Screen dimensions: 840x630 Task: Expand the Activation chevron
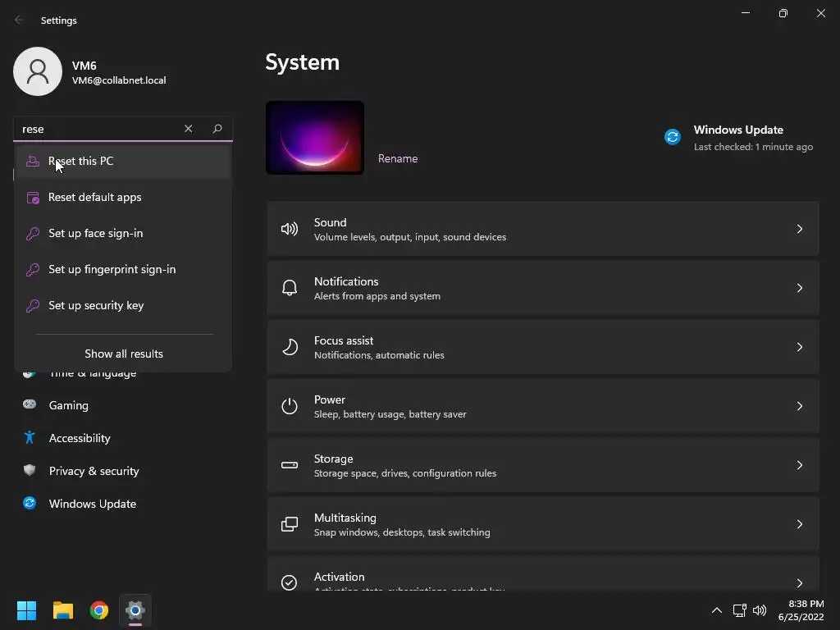coord(799,583)
